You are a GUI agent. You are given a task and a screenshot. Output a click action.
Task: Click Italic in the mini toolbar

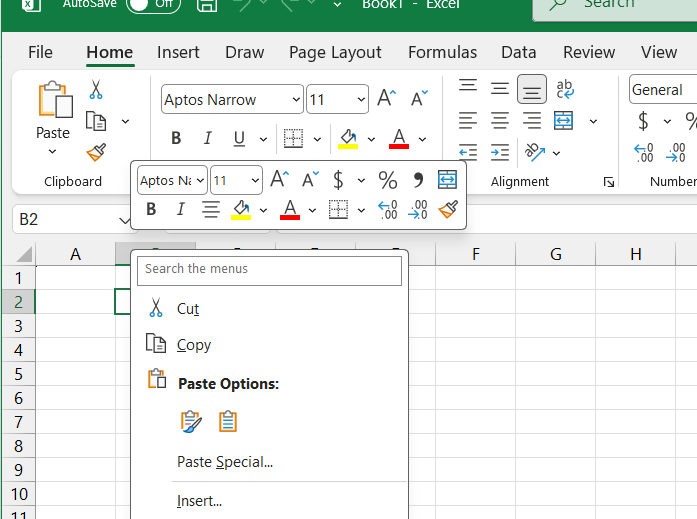coord(180,209)
